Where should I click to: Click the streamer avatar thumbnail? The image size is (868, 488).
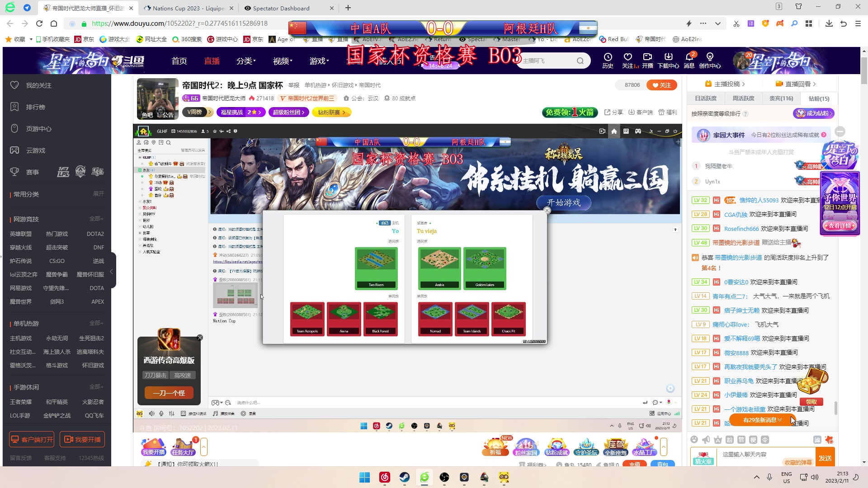157,99
